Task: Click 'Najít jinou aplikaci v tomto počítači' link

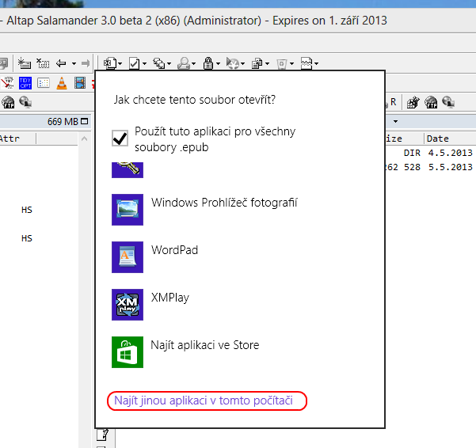Action: (204, 401)
